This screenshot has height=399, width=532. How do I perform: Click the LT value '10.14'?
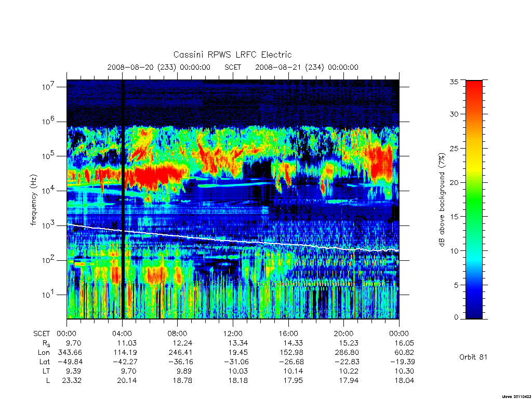click(293, 371)
